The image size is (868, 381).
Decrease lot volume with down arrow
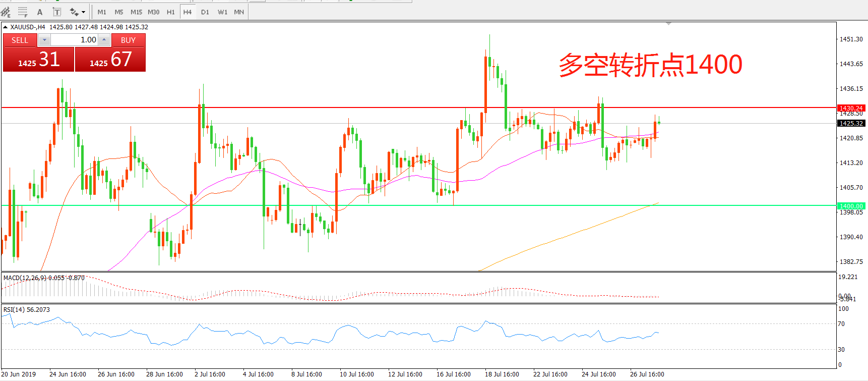point(44,40)
